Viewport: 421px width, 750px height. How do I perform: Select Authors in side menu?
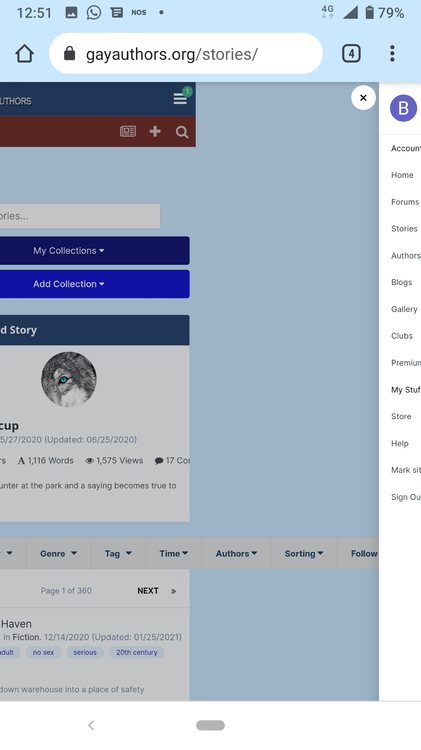pos(406,255)
